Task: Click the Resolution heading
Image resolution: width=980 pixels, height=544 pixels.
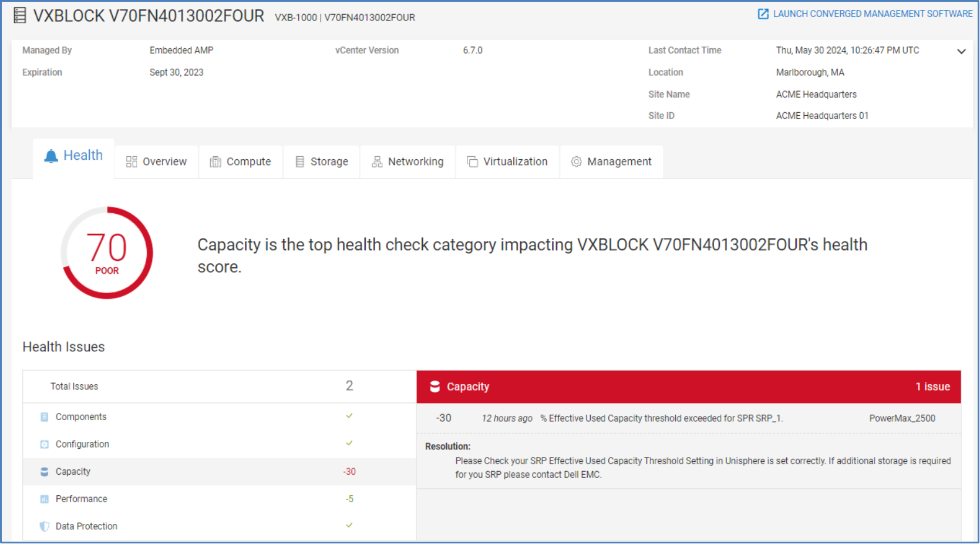Action: click(x=448, y=446)
